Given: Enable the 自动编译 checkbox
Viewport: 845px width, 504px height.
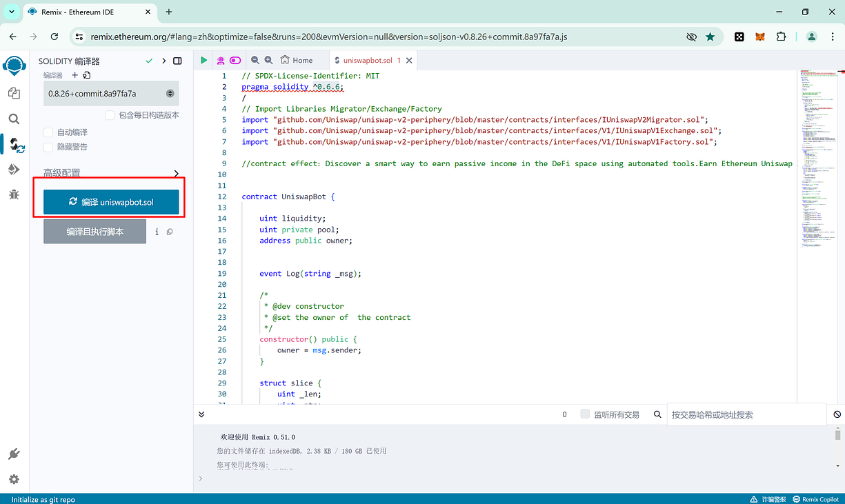Looking at the screenshot, I should tap(48, 132).
